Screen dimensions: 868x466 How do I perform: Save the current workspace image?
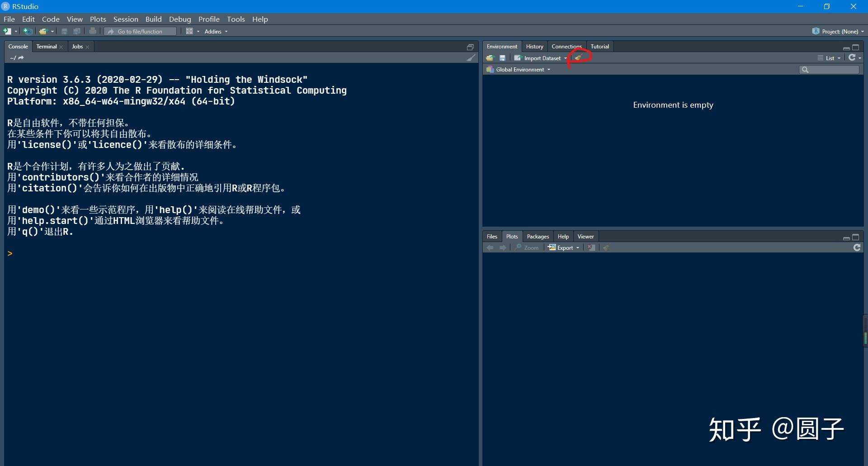click(x=502, y=58)
